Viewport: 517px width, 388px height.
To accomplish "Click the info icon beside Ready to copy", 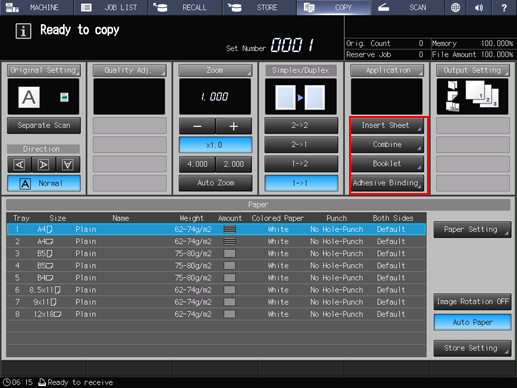I will point(23,31).
